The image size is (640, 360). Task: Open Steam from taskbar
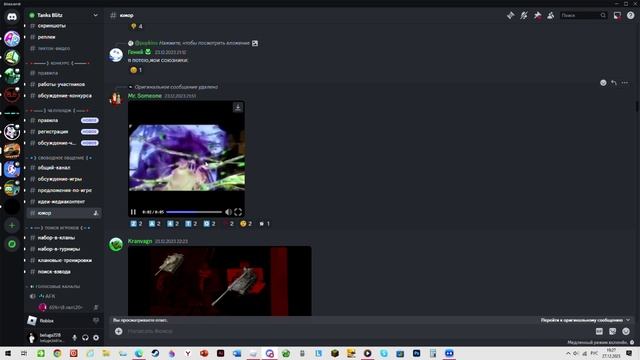tap(155, 353)
